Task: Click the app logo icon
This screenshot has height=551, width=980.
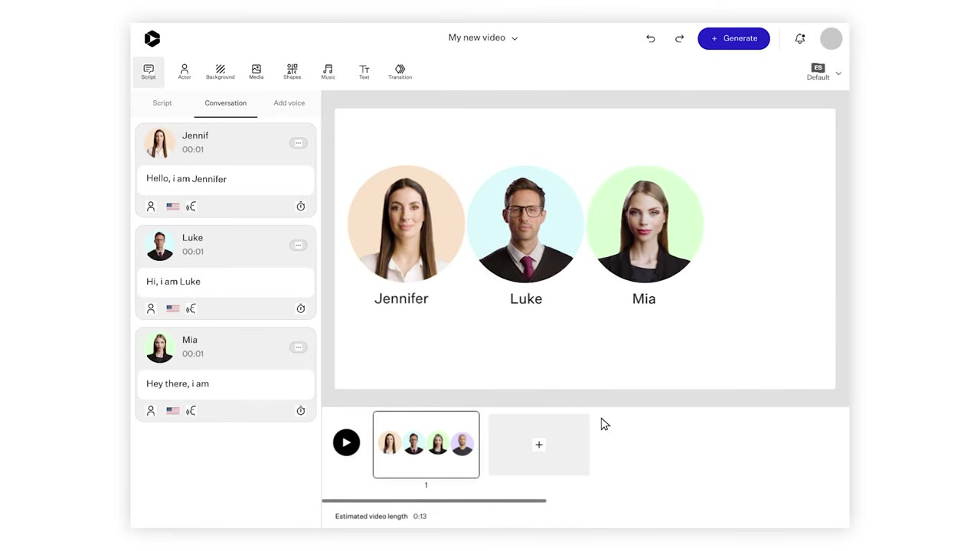Action: click(x=152, y=38)
